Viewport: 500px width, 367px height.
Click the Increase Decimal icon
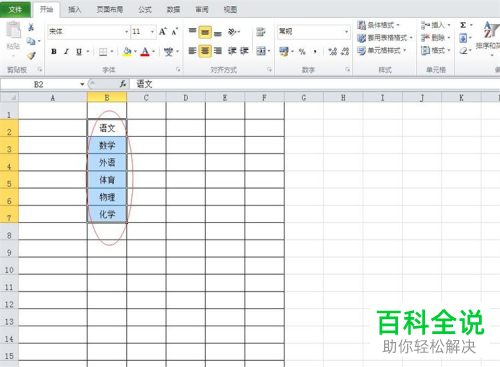click(332, 51)
